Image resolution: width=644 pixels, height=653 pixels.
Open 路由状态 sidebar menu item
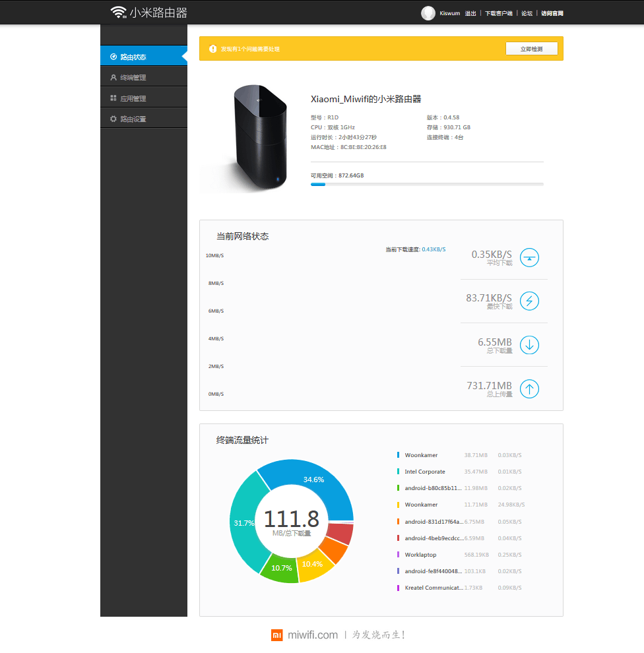click(144, 55)
